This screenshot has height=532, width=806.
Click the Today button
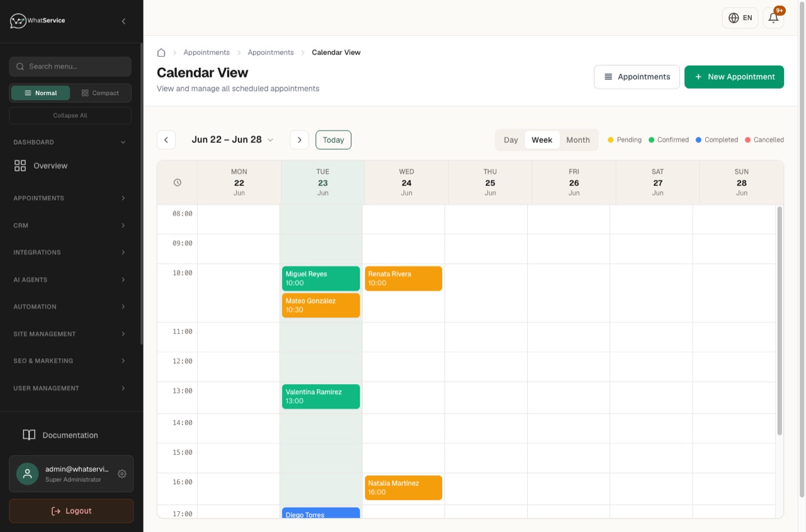pyautogui.click(x=333, y=140)
